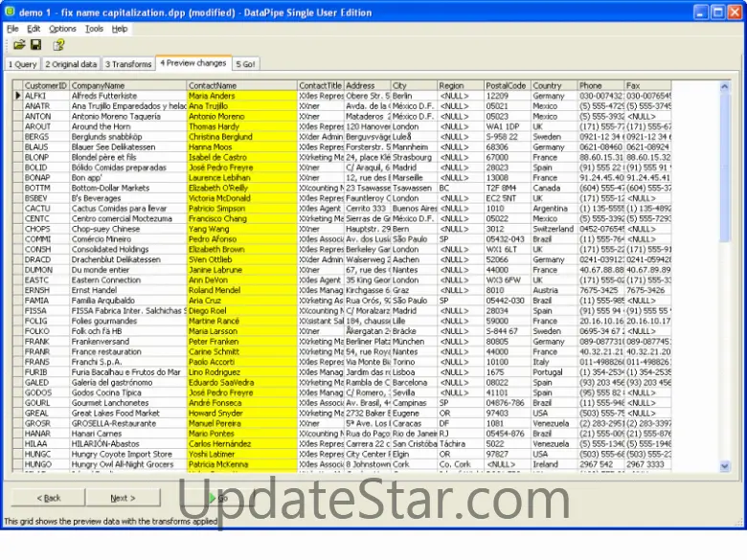Select the highlighted cell 'Janine Labrune'
Image resolution: width=747 pixels, height=560 pixels.
[x=241, y=270]
